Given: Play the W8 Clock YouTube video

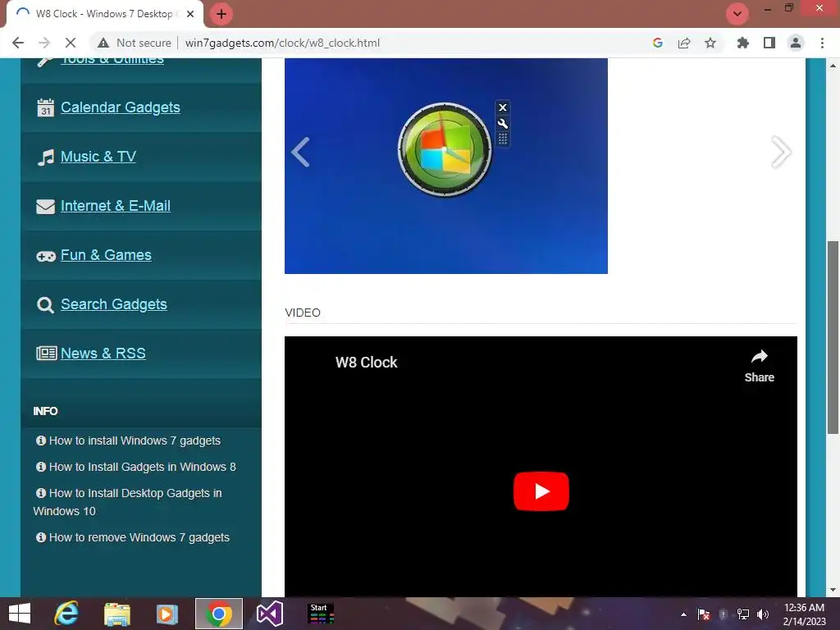Looking at the screenshot, I should pyautogui.click(x=541, y=491).
